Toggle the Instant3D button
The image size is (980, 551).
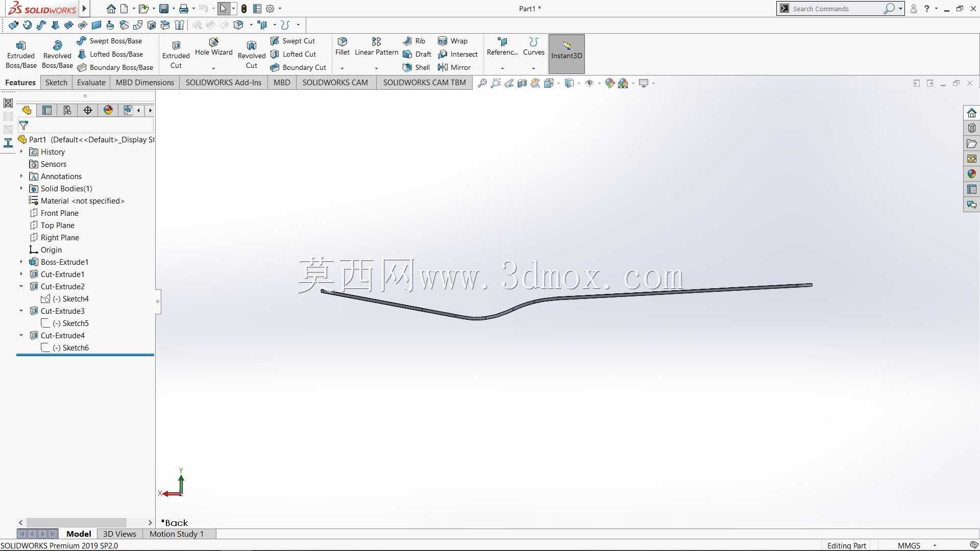pyautogui.click(x=567, y=54)
